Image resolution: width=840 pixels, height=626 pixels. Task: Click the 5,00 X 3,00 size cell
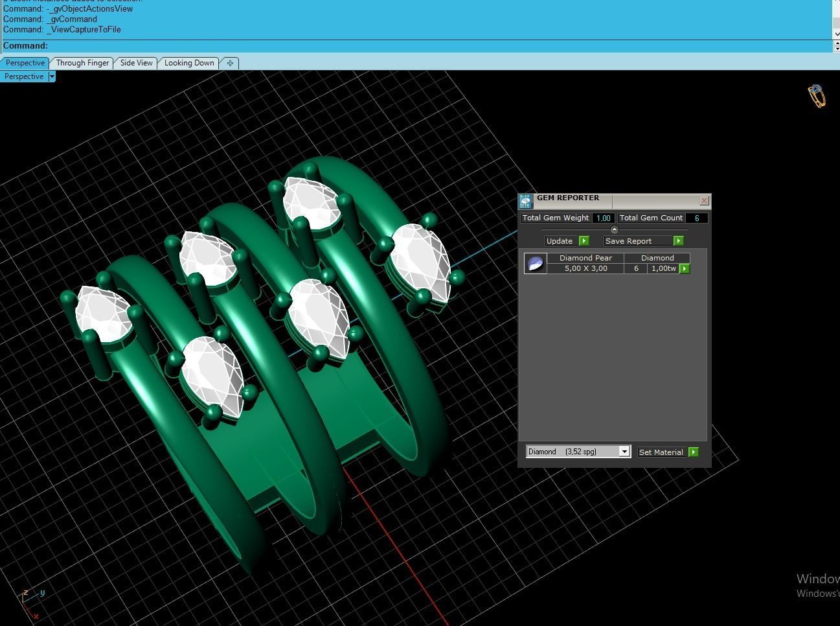[x=585, y=268]
